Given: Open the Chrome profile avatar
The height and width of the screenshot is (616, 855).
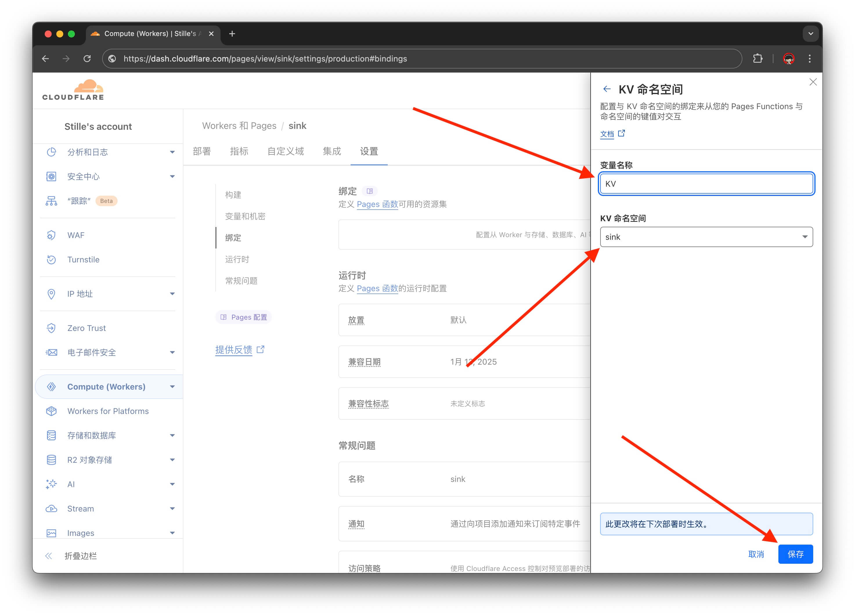Looking at the screenshot, I should 789,59.
